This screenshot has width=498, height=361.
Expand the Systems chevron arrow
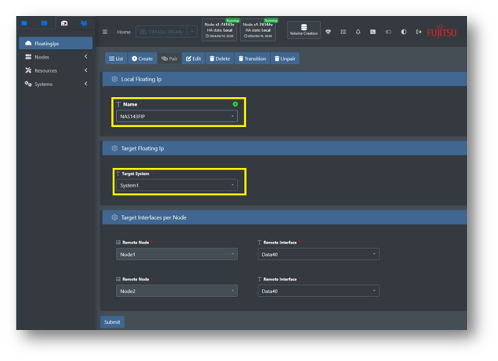point(86,84)
